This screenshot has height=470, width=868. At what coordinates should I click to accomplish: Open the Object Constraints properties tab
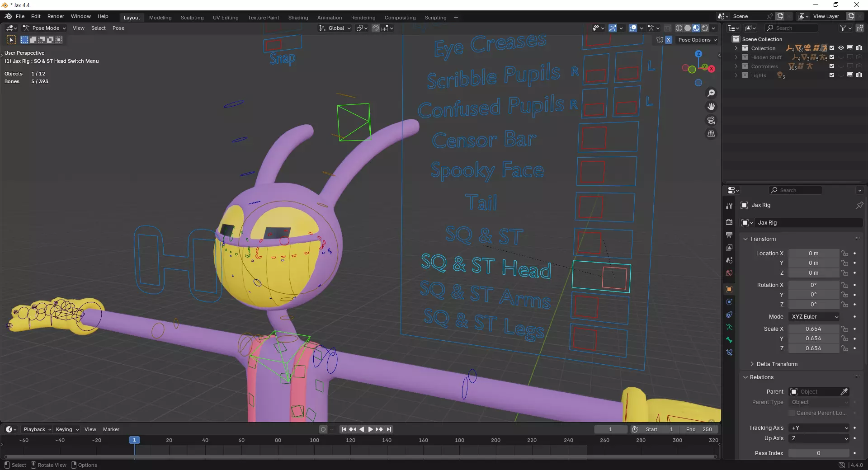tap(729, 315)
